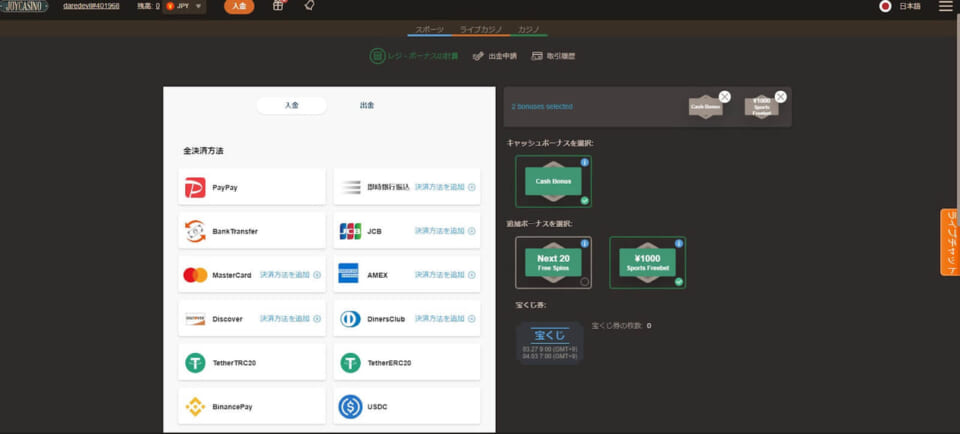This screenshot has height=434, width=960.
Task: Remove Cash Bonus from selected bonuses
Action: point(724,97)
